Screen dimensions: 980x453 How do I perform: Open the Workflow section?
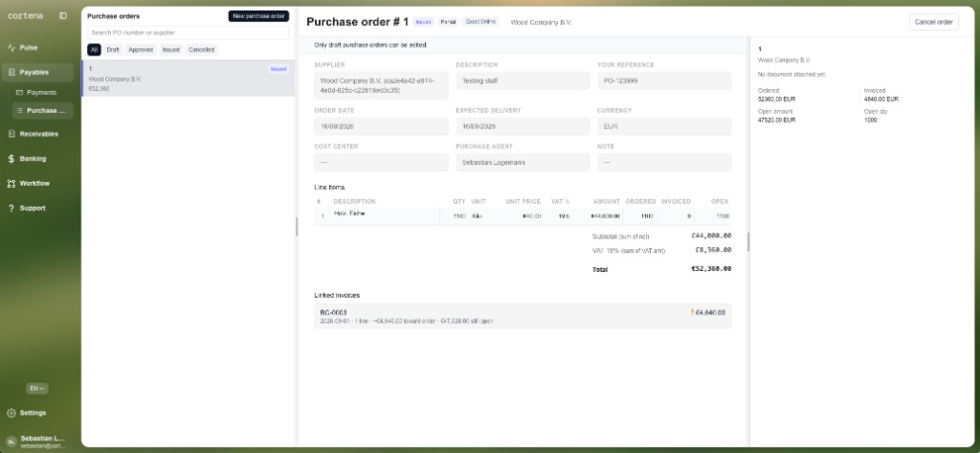[x=37, y=183]
